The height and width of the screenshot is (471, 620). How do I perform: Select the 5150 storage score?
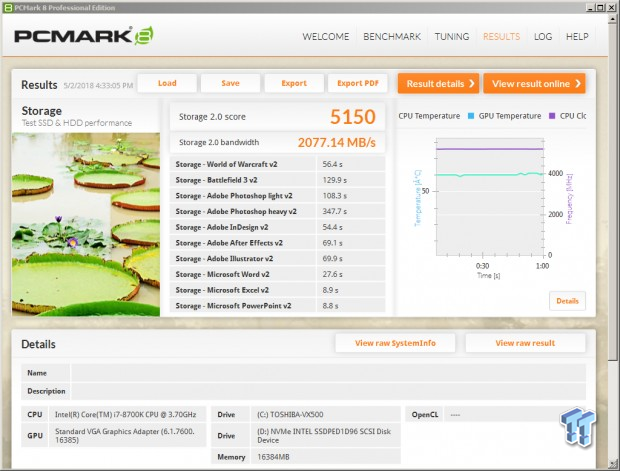click(353, 117)
